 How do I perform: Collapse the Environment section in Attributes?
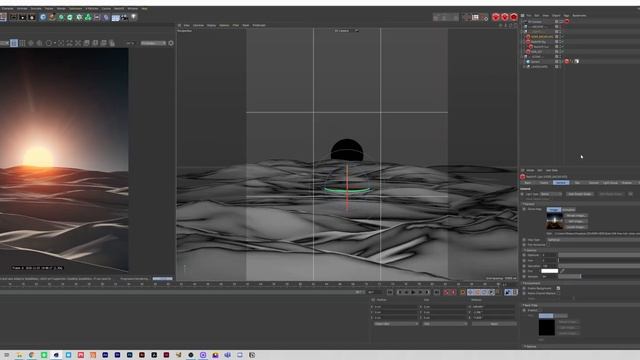[532, 283]
